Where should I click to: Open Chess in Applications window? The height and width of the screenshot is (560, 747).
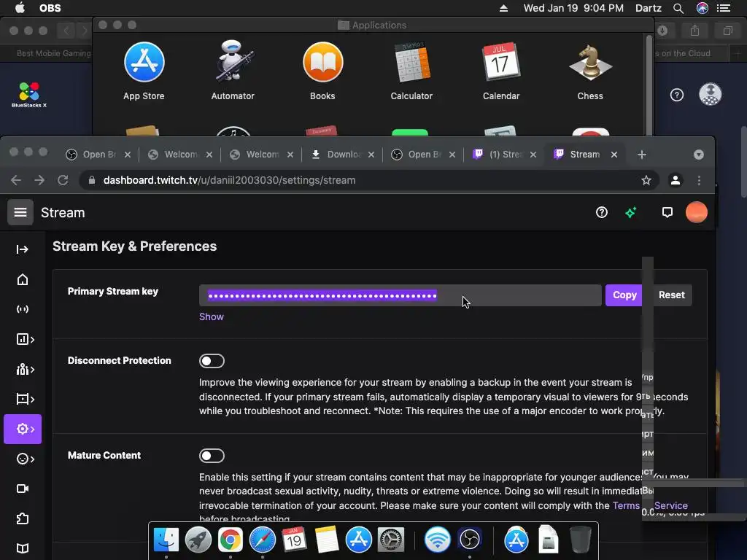point(590,71)
